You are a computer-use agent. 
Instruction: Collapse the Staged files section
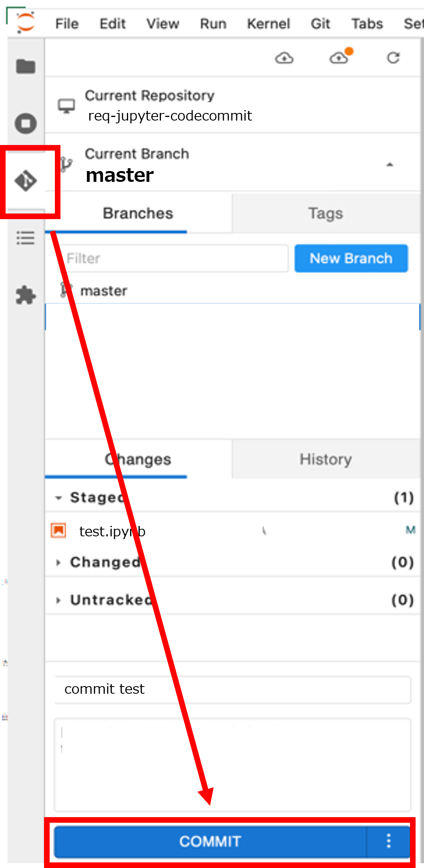coord(58,498)
